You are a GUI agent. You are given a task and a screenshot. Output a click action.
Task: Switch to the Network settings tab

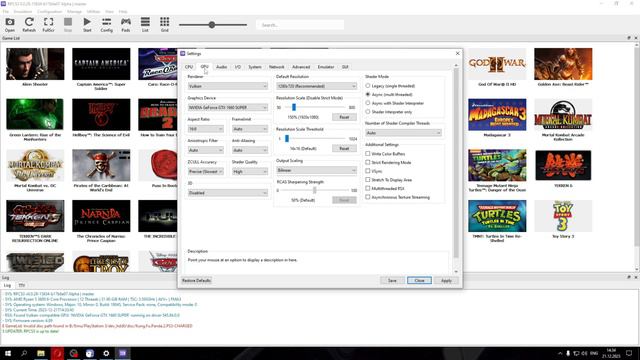tap(276, 67)
